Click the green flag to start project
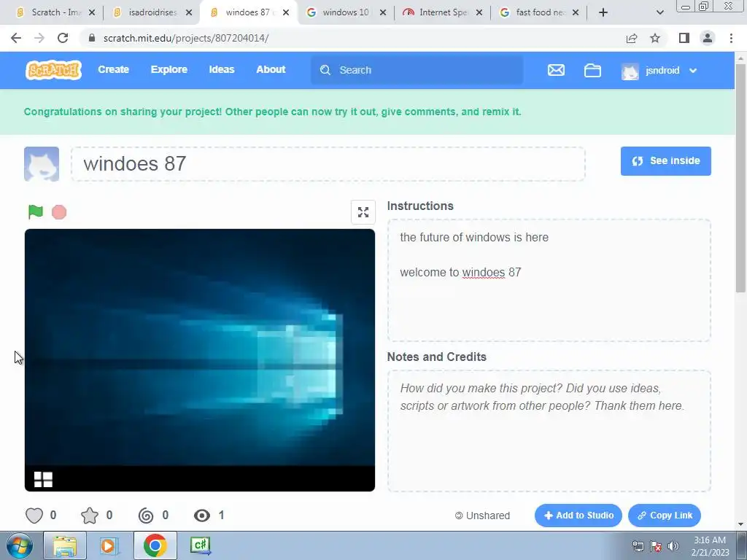The width and height of the screenshot is (747, 560). tap(35, 212)
